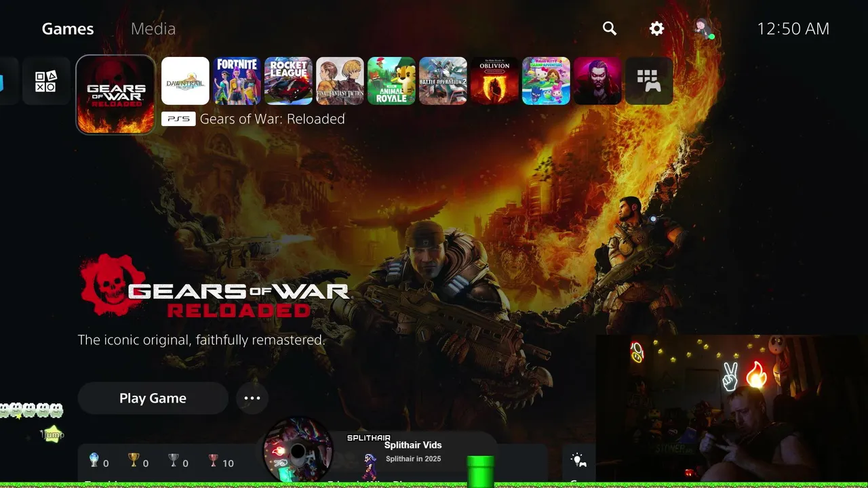Open the PlayStation shapes Explore tile
The width and height of the screenshot is (868, 488).
coord(46,81)
